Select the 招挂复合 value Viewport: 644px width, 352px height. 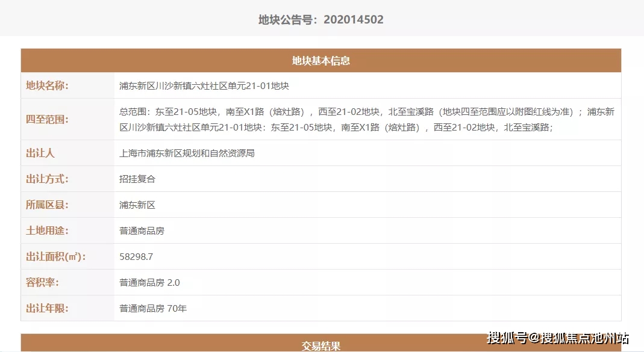137,179
